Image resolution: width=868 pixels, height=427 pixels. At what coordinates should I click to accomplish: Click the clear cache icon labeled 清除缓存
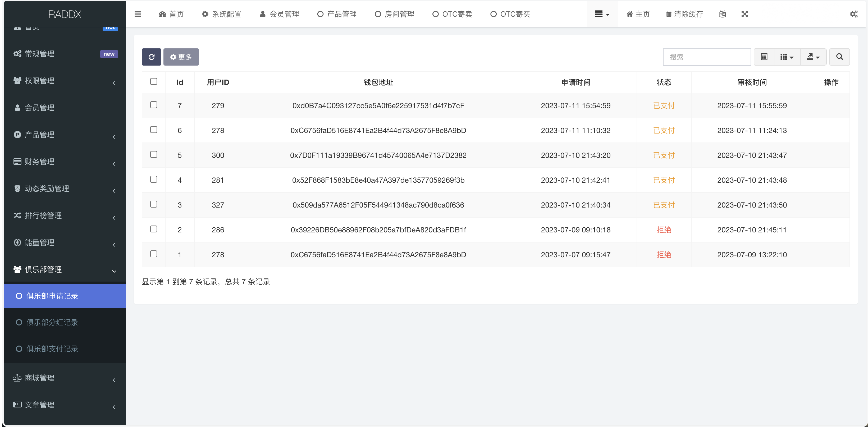click(684, 14)
